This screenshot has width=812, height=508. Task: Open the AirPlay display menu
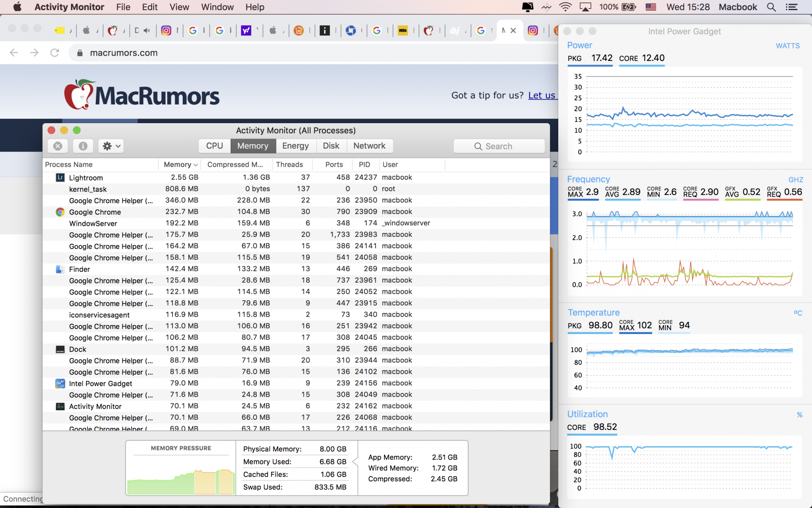tap(585, 7)
